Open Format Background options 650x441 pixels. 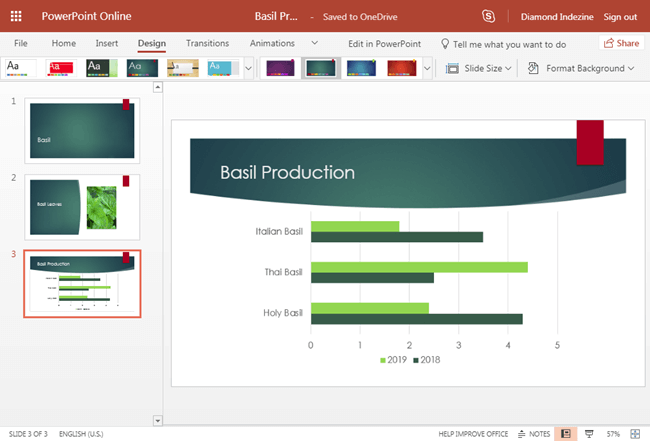click(x=581, y=68)
